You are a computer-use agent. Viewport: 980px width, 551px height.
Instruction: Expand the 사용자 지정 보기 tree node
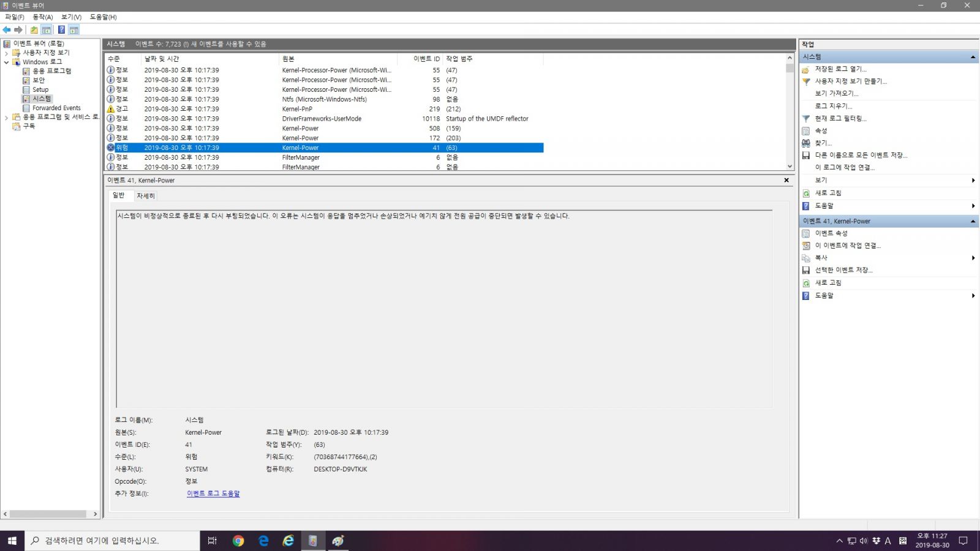coord(7,53)
